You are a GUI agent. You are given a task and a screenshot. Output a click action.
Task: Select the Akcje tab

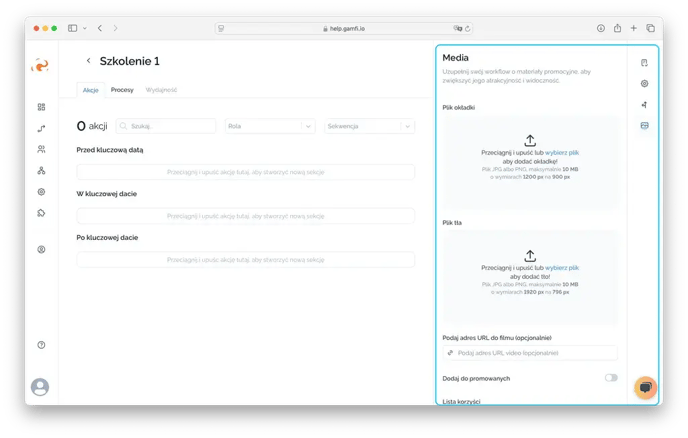[90, 90]
